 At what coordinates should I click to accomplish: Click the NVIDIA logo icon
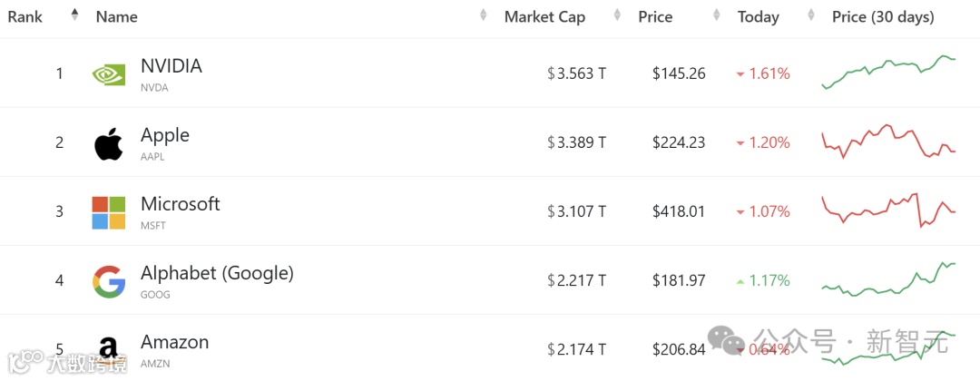click(109, 74)
